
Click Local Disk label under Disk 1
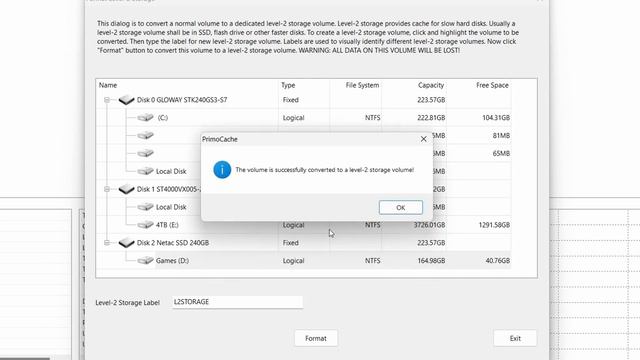(171, 207)
